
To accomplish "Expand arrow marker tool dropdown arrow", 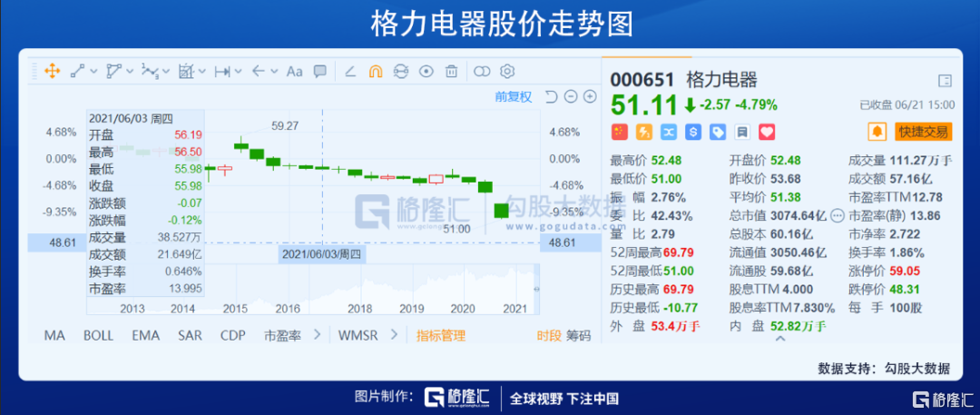I will [x=274, y=72].
